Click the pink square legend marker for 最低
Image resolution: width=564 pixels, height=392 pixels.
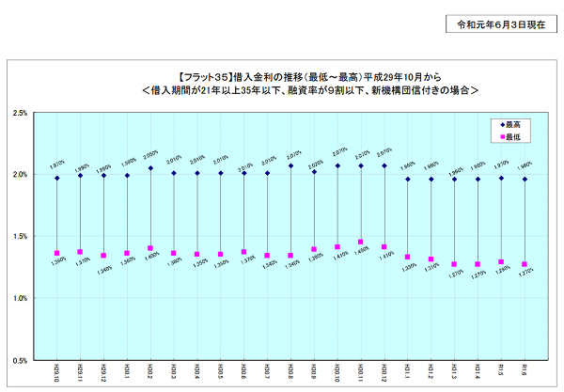[503, 137]
